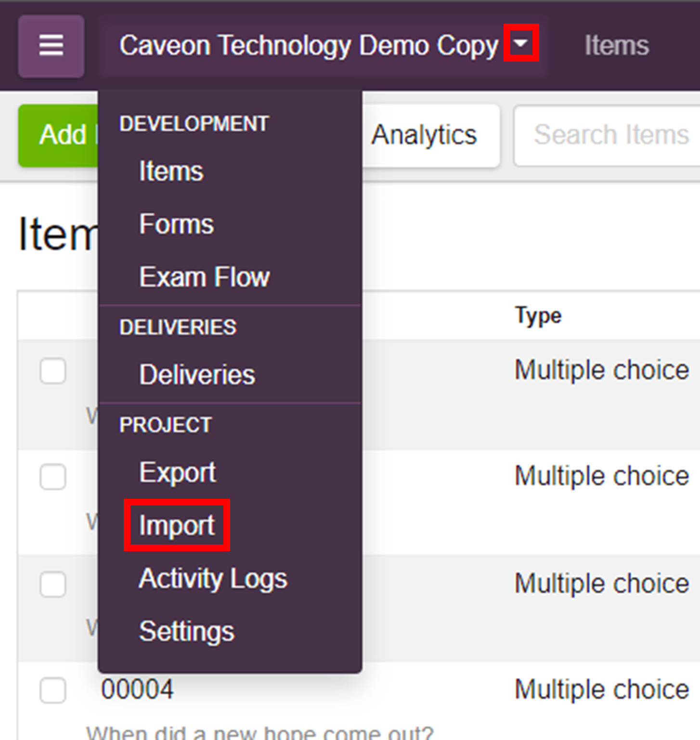Check the third item row checkbox

coord(53,584)
